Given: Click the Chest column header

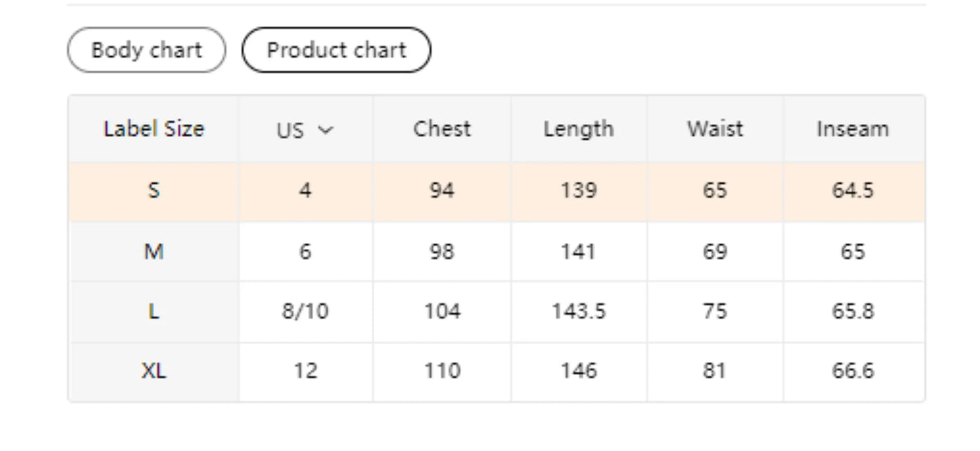Looking at the screenshot, I should click(x=442, y=129).
